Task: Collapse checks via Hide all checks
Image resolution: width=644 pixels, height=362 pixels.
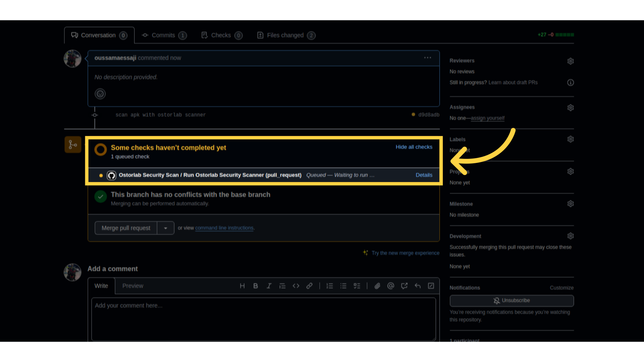Action: pos(414,147)
